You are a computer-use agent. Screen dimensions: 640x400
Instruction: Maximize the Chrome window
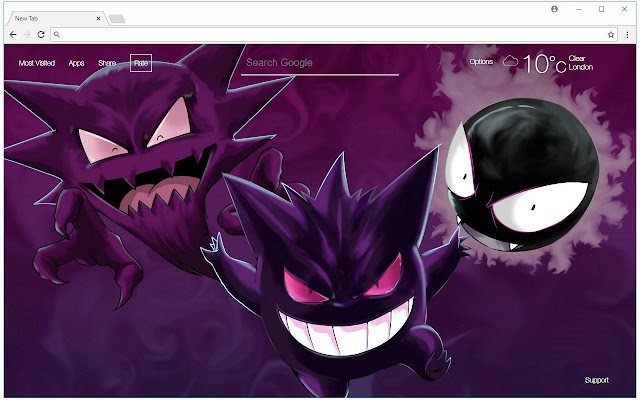pyautogui.click(x=601, y=9)
